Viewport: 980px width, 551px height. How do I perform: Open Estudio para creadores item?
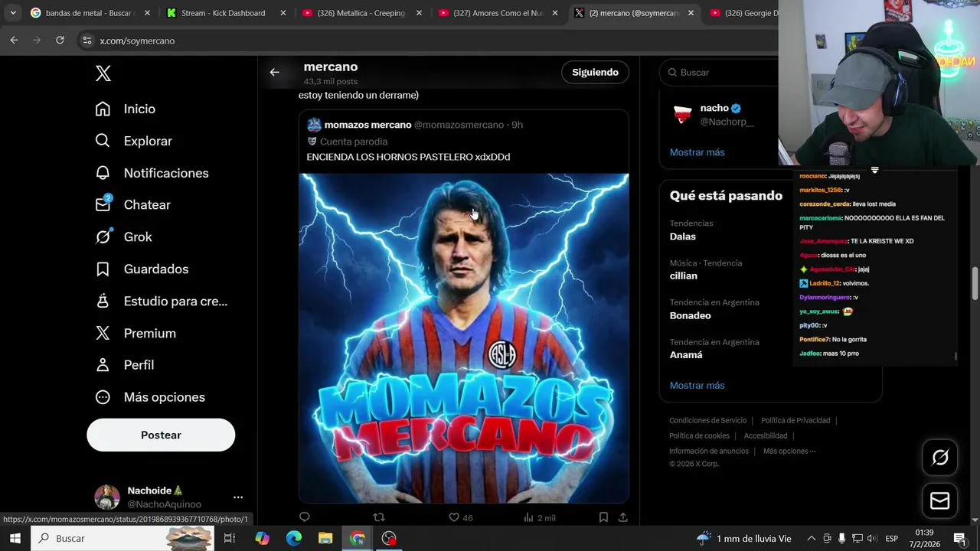point(161,302)
